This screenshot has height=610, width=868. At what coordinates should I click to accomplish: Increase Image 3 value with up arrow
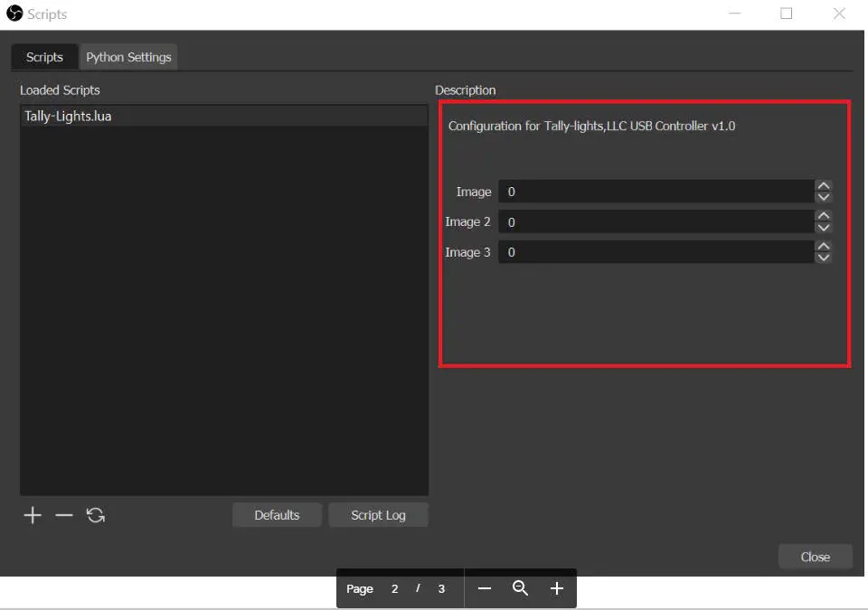[824, 247]
